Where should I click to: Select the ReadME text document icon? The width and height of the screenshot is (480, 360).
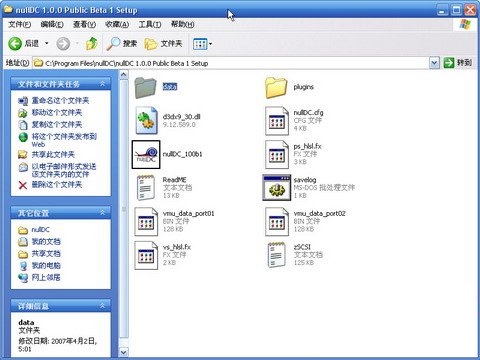[x=146, y=188]
